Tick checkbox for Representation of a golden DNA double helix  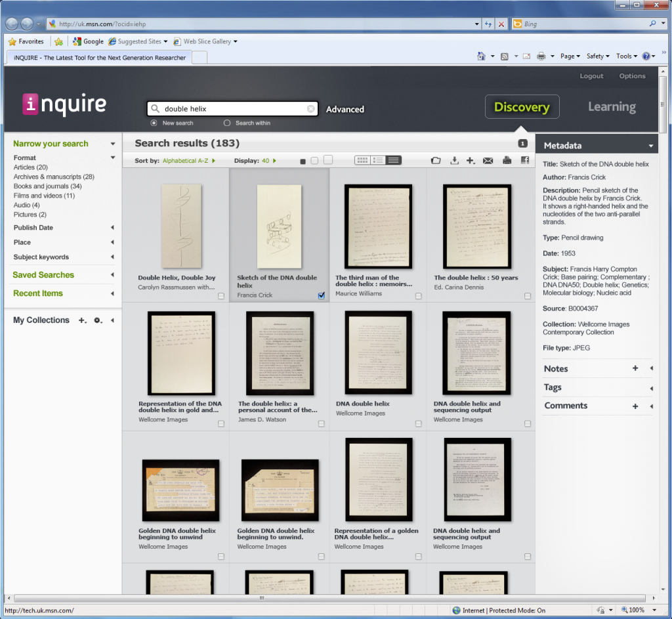tap(418, 557)
